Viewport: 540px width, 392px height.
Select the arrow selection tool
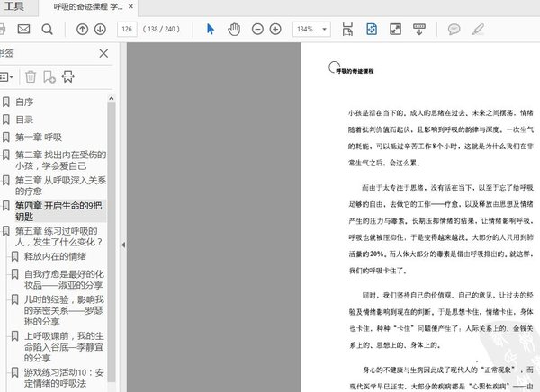pos(211,30)
